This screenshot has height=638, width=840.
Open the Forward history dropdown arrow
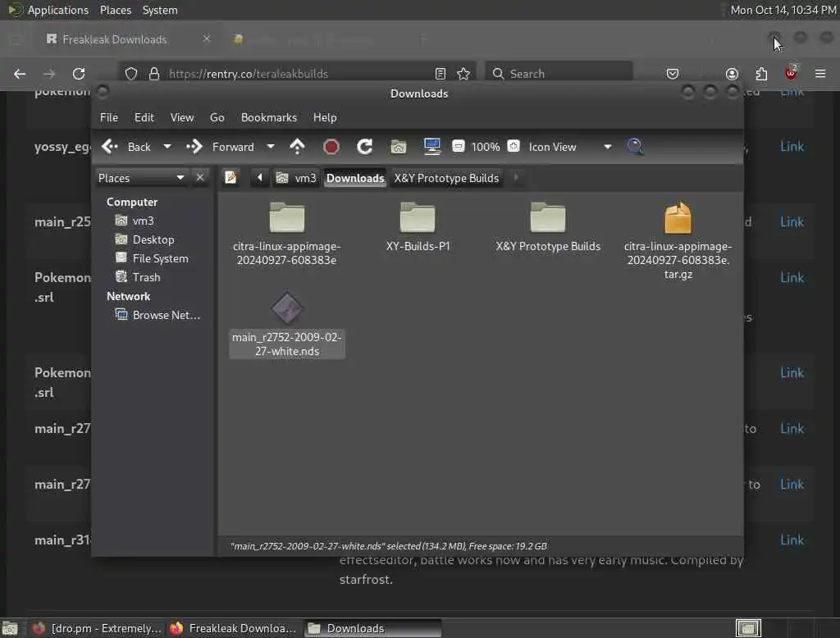point(271,146)
